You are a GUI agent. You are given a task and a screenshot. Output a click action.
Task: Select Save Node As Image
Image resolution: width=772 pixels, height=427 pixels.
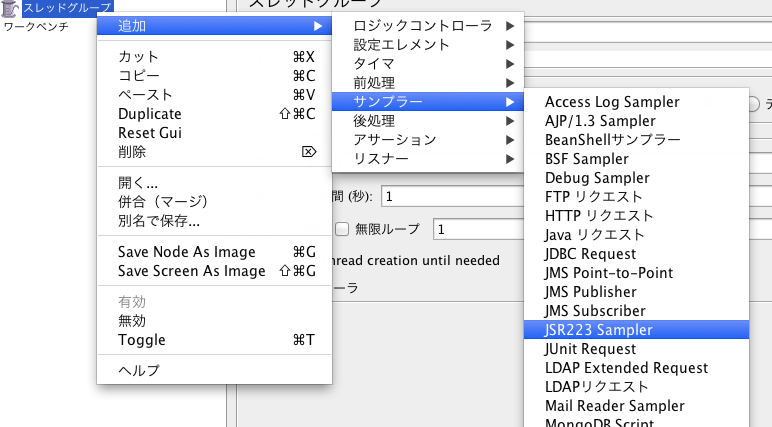click(x=214, y=252)
